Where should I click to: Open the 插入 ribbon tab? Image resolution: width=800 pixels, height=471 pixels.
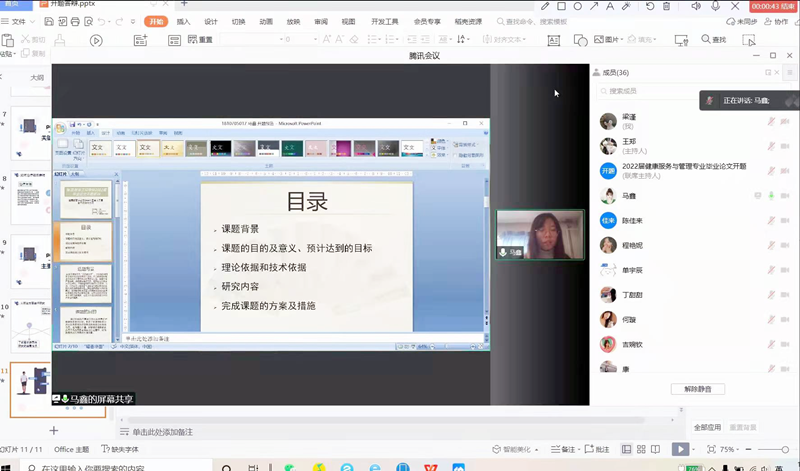[183, 21]
